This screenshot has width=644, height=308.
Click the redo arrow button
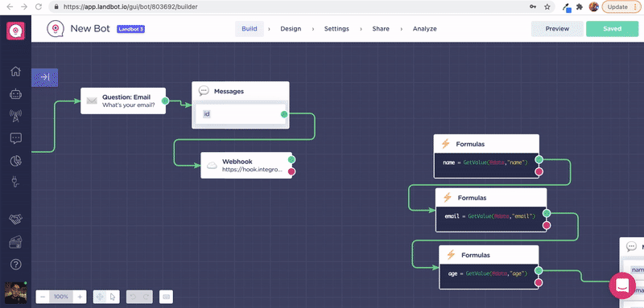pyautogui.click(x=146, y=297)
